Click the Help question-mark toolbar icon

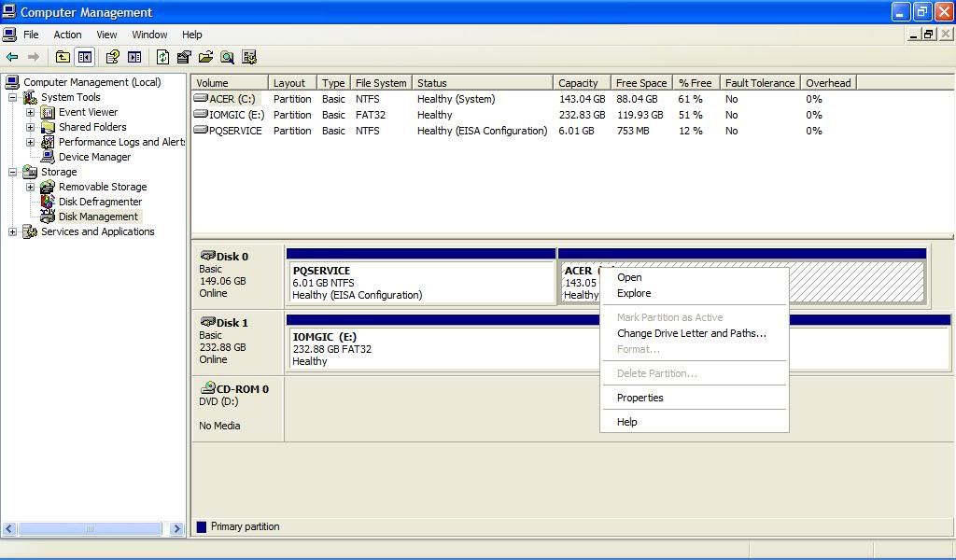(x=113, y=57)
